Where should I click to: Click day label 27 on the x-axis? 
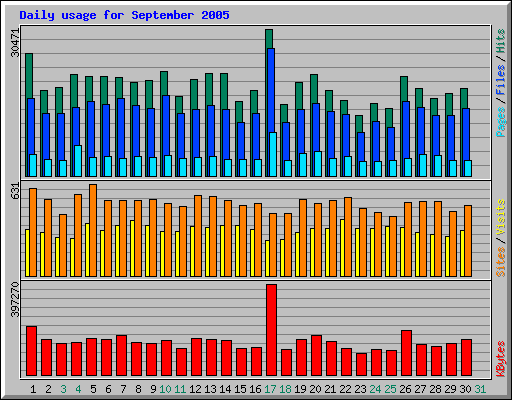tap(420, 389)
